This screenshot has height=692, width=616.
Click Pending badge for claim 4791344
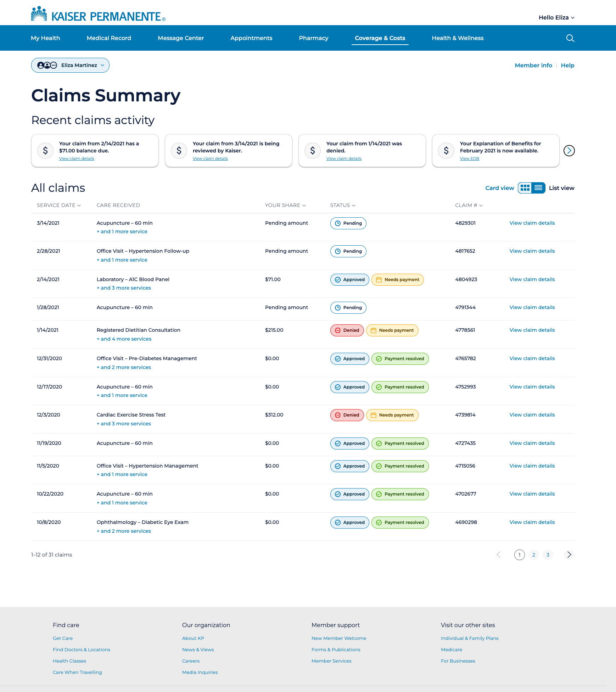click(348, 308)
